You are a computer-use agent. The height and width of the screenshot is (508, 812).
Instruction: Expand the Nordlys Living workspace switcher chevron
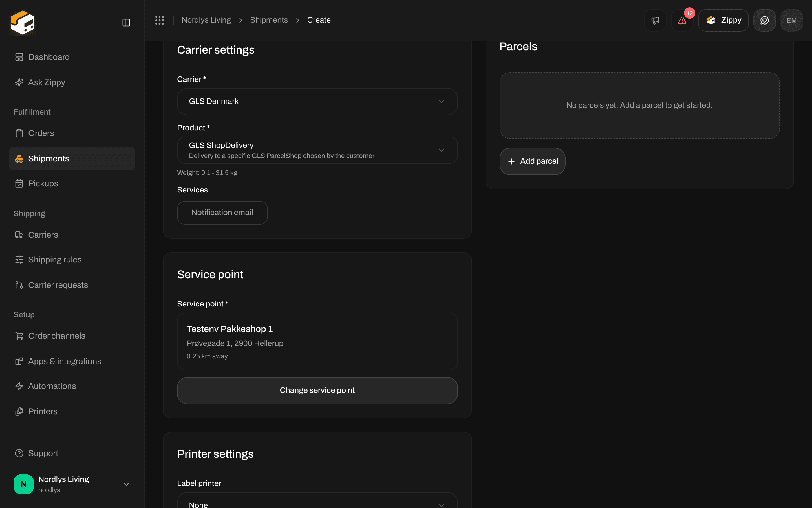coord(126,484)
